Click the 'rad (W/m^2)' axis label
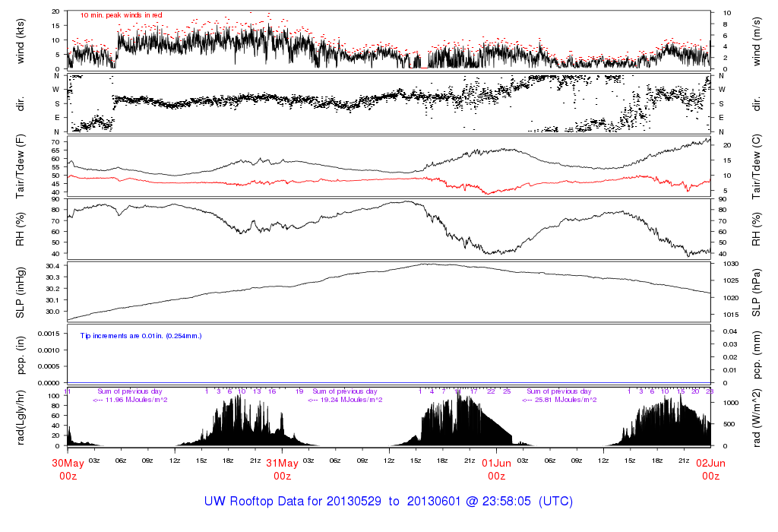Viewport: 778px width, 532px height. click(x=757, y=416)
